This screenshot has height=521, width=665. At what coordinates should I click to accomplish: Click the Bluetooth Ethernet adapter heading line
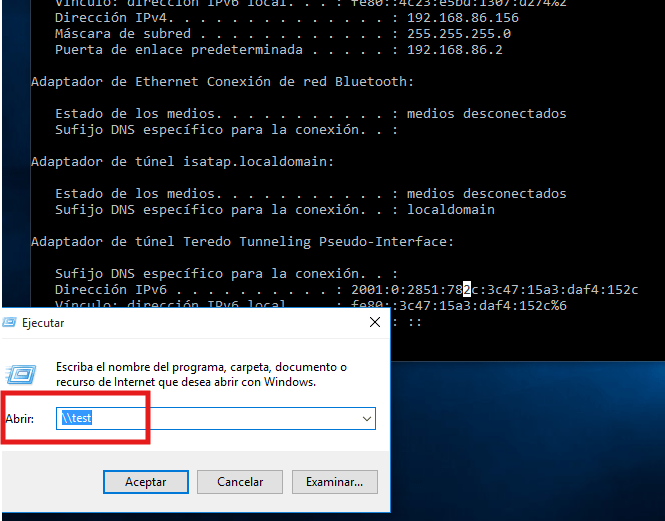(x=222, y=81)
